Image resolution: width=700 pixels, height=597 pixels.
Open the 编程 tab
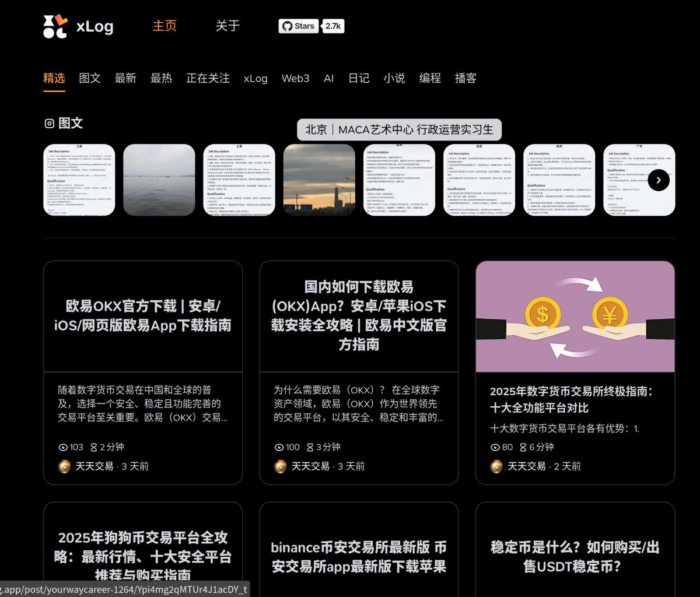tap(430, 78)
